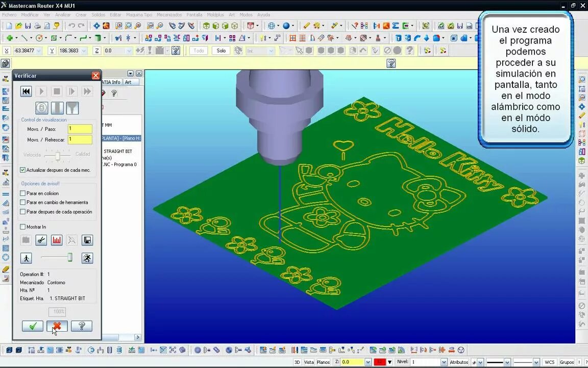Fast forward the verification simulation
Viewport: 588px width, 368px height.
87,91
